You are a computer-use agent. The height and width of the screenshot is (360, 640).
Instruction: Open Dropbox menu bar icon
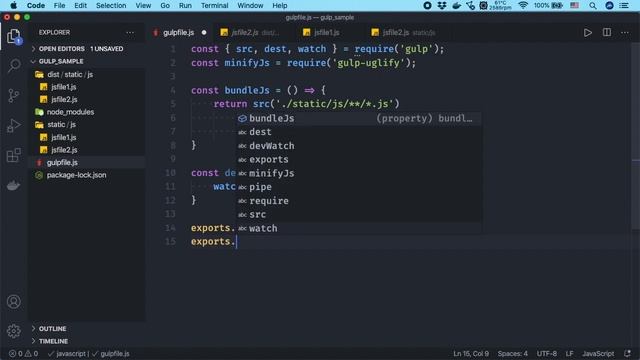442,5
